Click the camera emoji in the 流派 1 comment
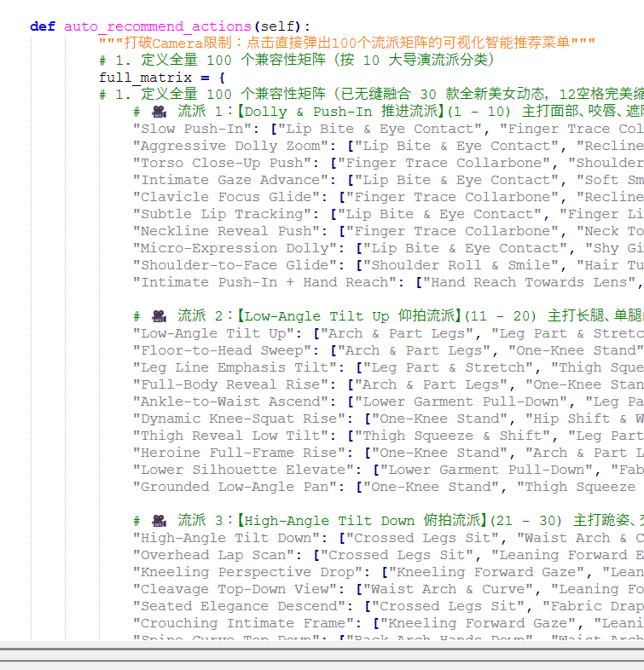This screenshot has width=644, height=670. click(x=159, y=112)
